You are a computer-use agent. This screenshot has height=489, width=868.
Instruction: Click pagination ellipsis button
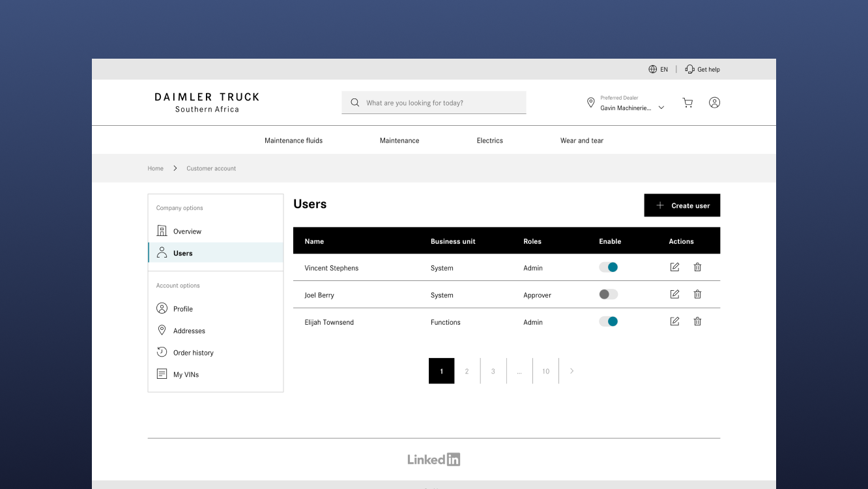click(x=519, y=371)
